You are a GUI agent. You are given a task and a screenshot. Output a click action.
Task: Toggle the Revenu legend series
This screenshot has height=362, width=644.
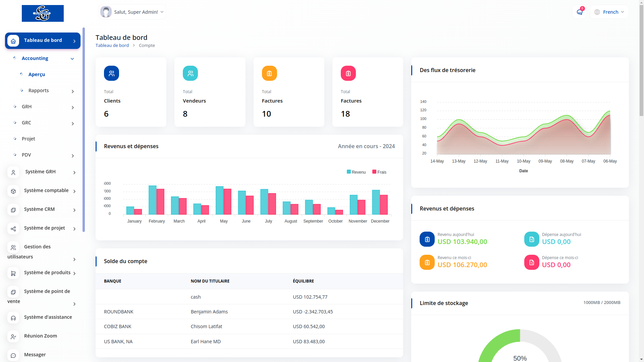pos(356,172)
